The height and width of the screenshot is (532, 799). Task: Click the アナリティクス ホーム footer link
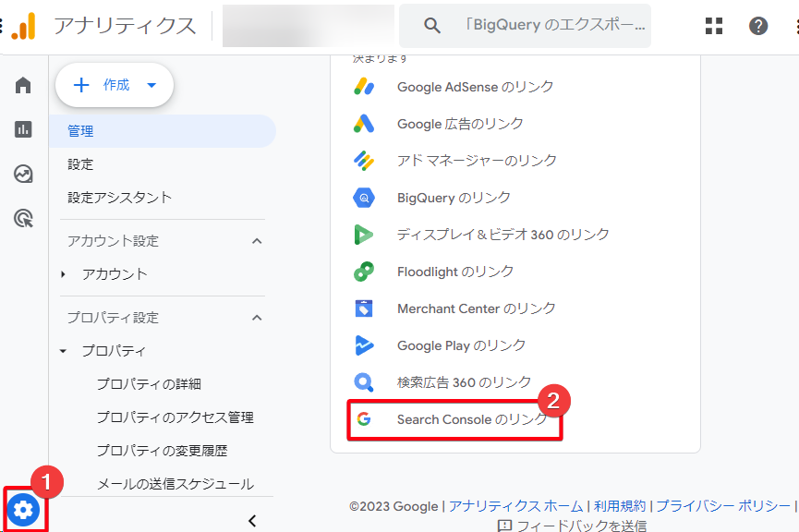tap(515, 506)
